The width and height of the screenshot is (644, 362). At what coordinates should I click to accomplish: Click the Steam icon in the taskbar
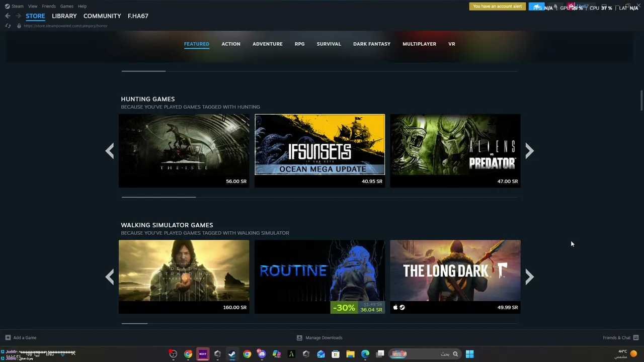(232, 354)
